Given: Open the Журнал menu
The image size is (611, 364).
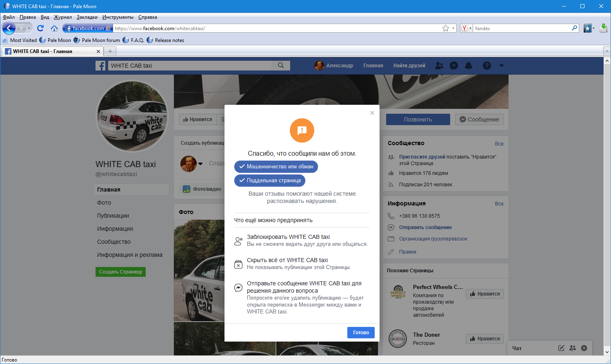Looking at the screenshot, I should (x=63, y=17).
